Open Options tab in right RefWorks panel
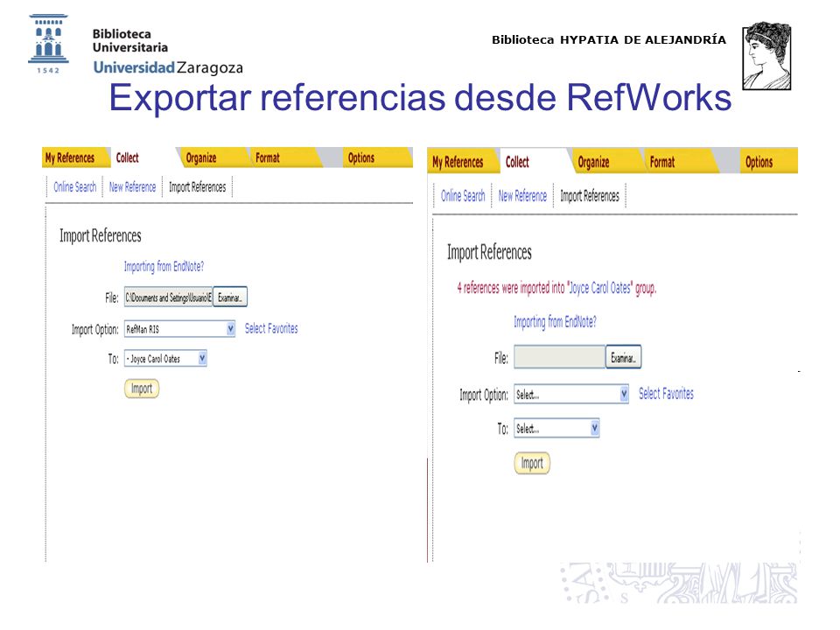The height and width of the screenshot is (630, 840). click(x=759, y=162)
